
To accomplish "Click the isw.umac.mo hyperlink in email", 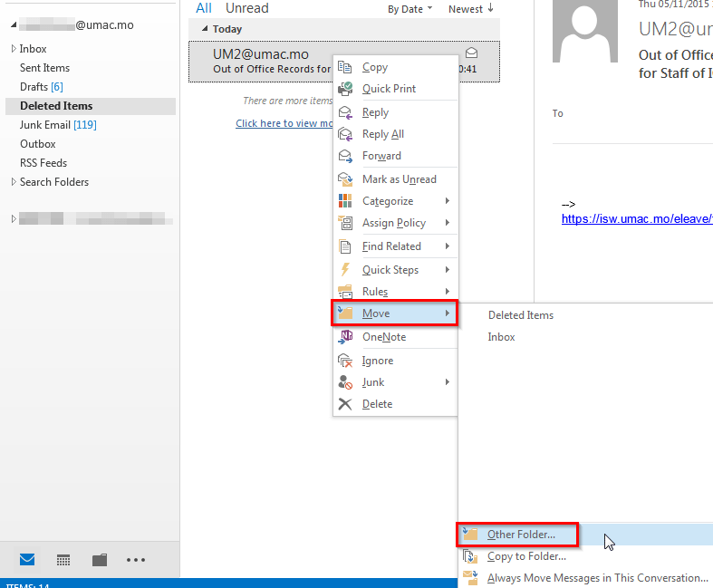I will 636,218.
